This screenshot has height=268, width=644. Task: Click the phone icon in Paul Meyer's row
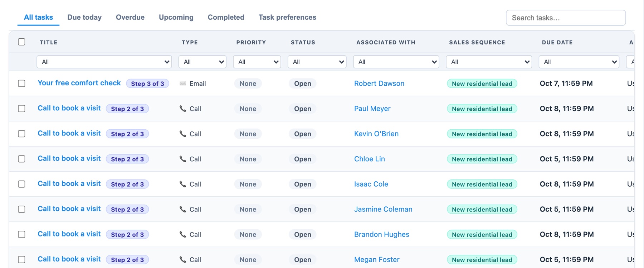[183, 109]
